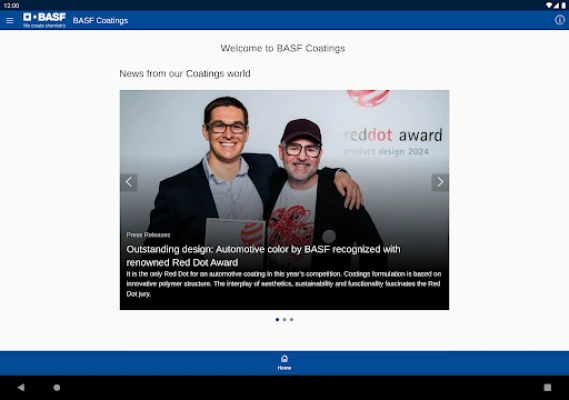This screenshot has height=400, width=569.
Task: Open the Red Dot Award article headline
Action: pyautogui.click(x=263, y=256)
